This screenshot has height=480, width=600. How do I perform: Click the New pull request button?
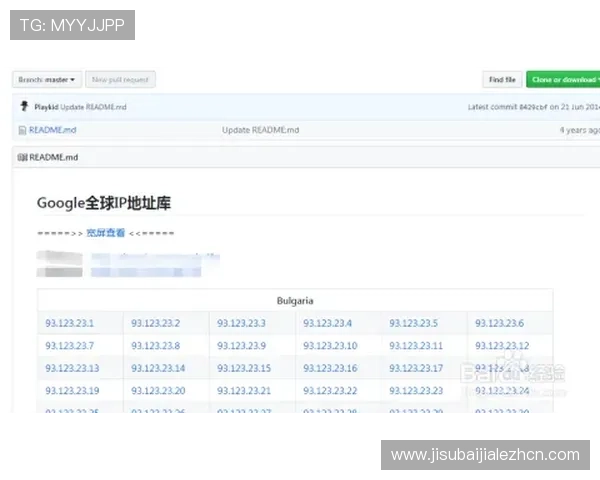click(x=120, y=80)
